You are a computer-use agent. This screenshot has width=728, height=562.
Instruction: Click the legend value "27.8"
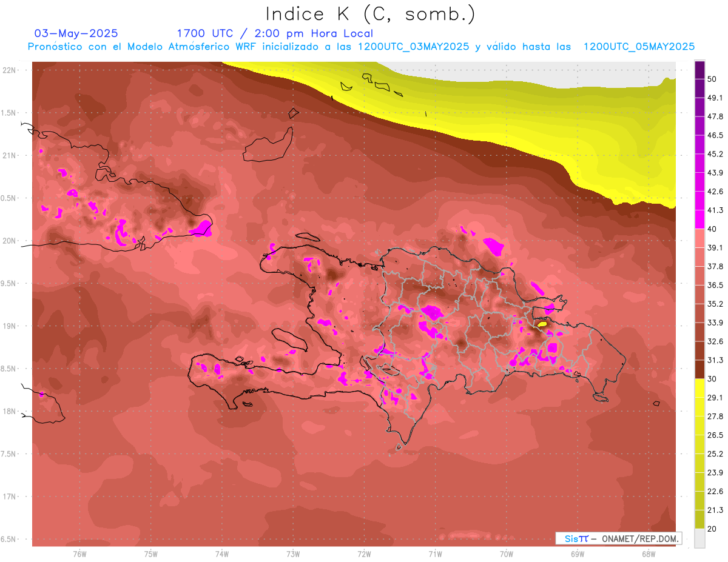pyautogui.click(x=715, y=416)
